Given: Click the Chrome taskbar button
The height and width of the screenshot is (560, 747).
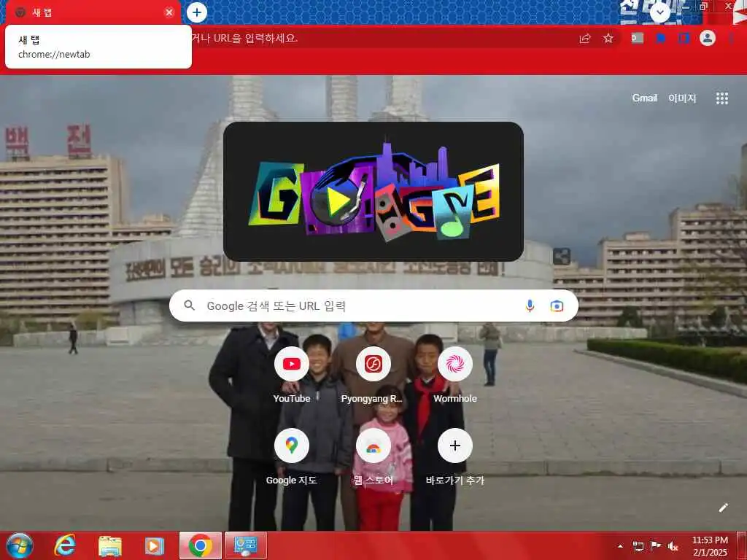Looking at the screenshot, I should 201,545.
